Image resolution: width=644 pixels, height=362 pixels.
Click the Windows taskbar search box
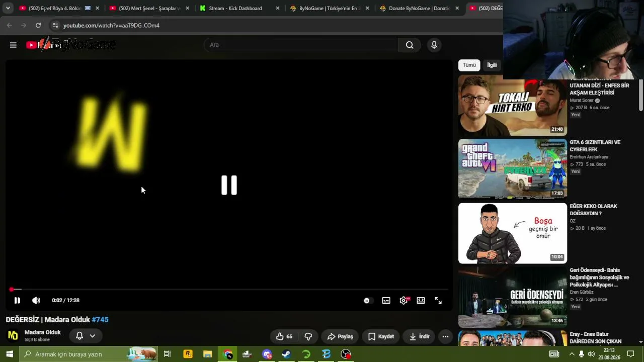[x=89, y=354]
